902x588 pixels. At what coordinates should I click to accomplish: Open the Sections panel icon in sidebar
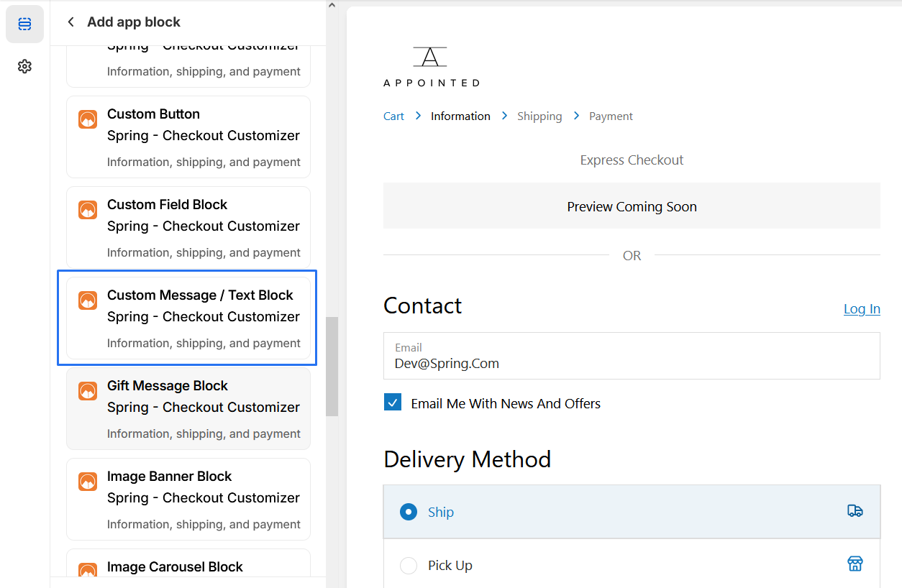pyautogui.click(x=24, y=24)
